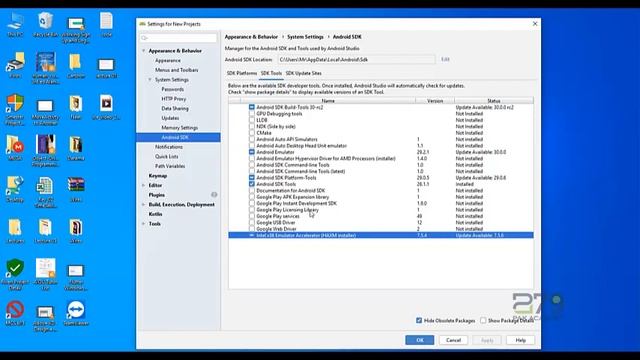Open HTTP Proxy settings
640x360 pixels.
[173, 99]
